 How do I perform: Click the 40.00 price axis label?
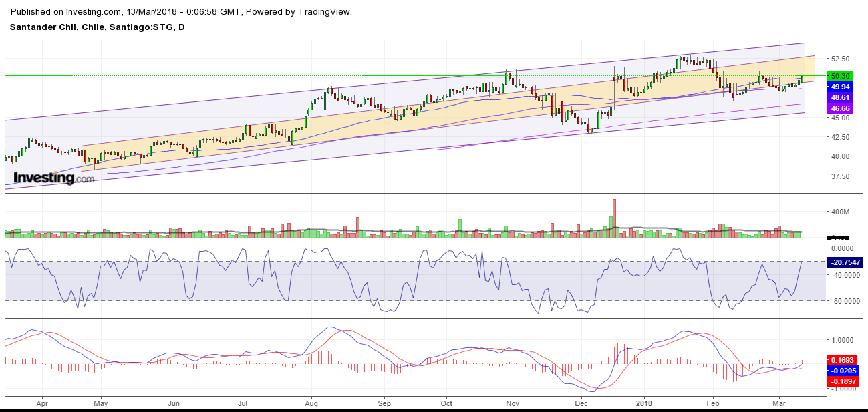point(841,156)
